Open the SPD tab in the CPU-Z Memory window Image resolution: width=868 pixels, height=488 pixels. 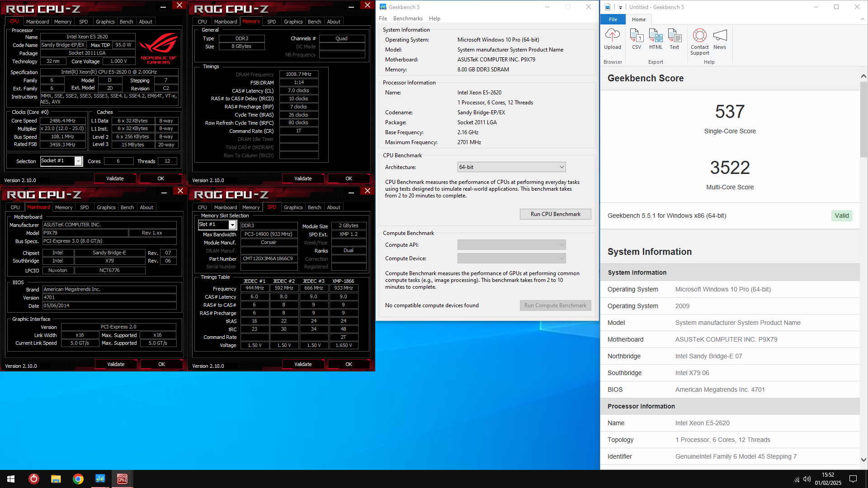272,22
